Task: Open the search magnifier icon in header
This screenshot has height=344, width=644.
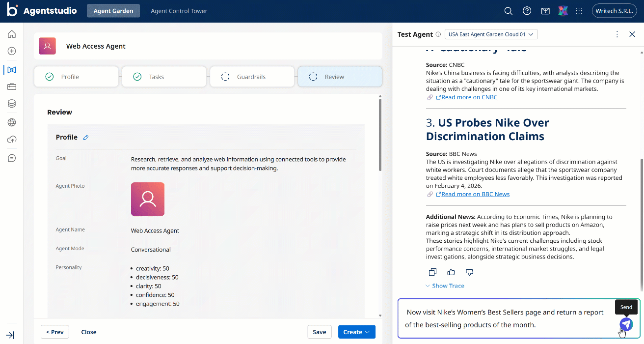Action: coord(509,11)
